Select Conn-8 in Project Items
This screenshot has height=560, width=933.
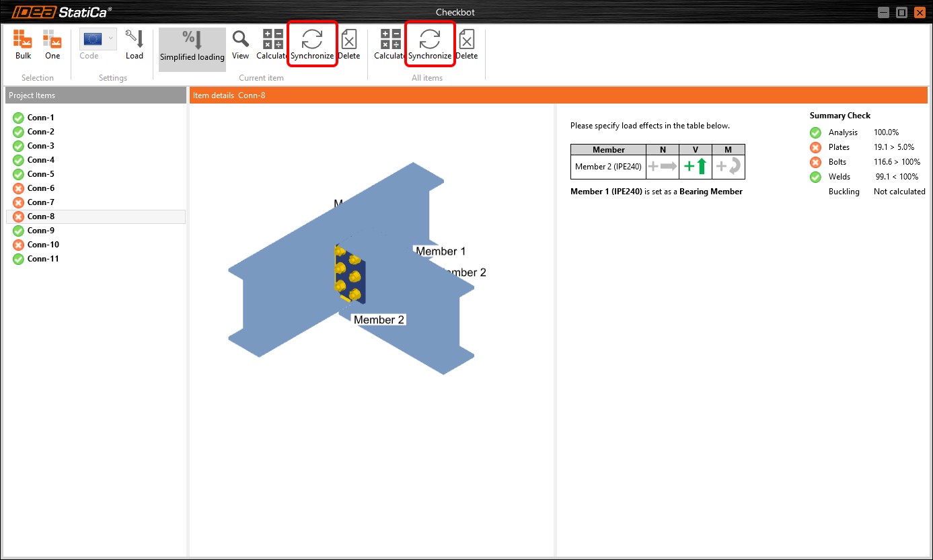point(96,216)
